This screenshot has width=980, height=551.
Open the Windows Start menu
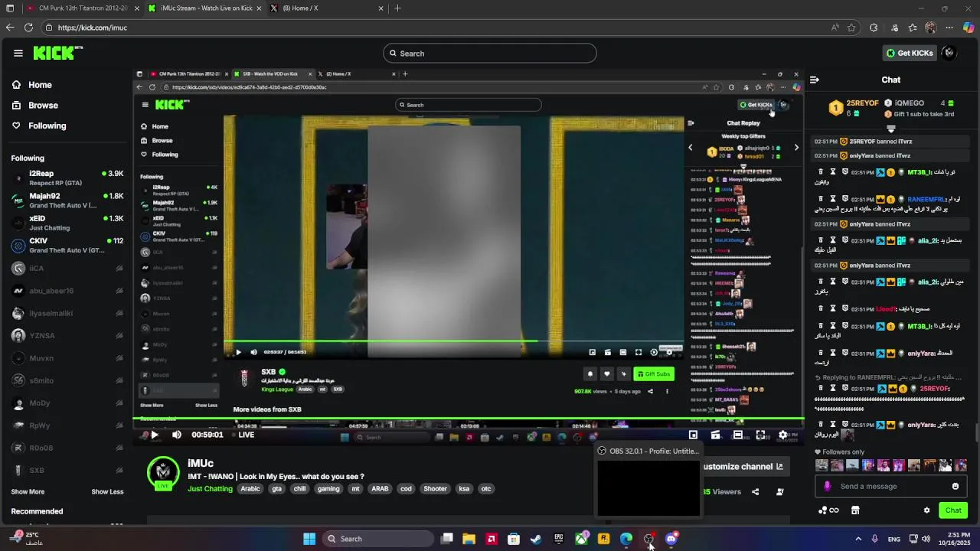[309, 539]
